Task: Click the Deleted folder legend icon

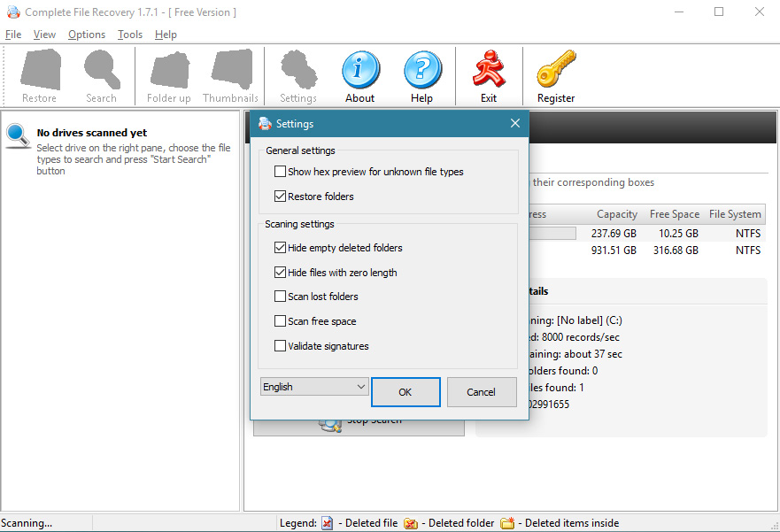Action: (x=411, y=523)
